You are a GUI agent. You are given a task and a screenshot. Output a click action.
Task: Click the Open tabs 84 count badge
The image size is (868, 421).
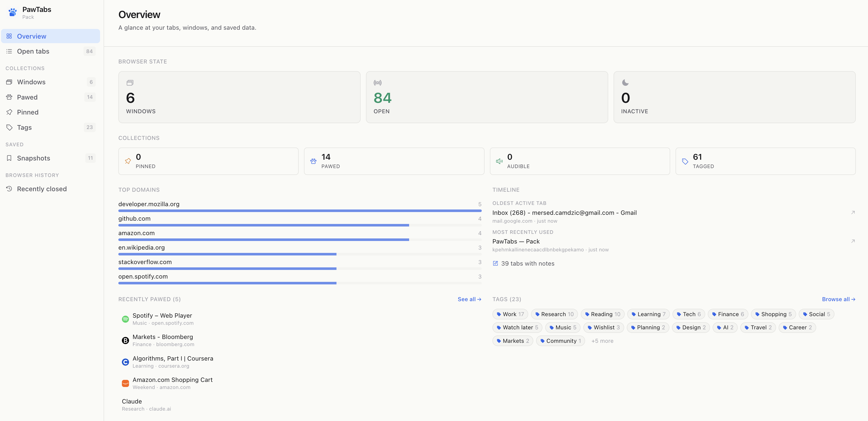[89, 51]
